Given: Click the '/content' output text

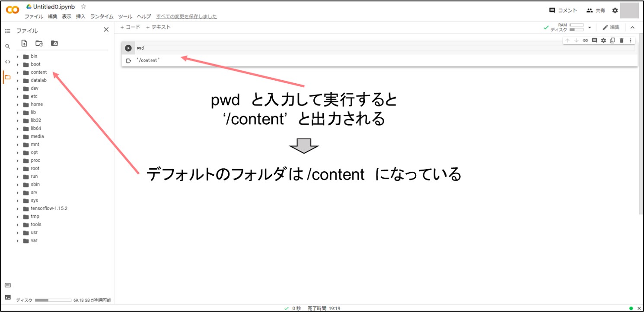Looking at the screenshot, I should pyautogui.click(x=148, y=60).
